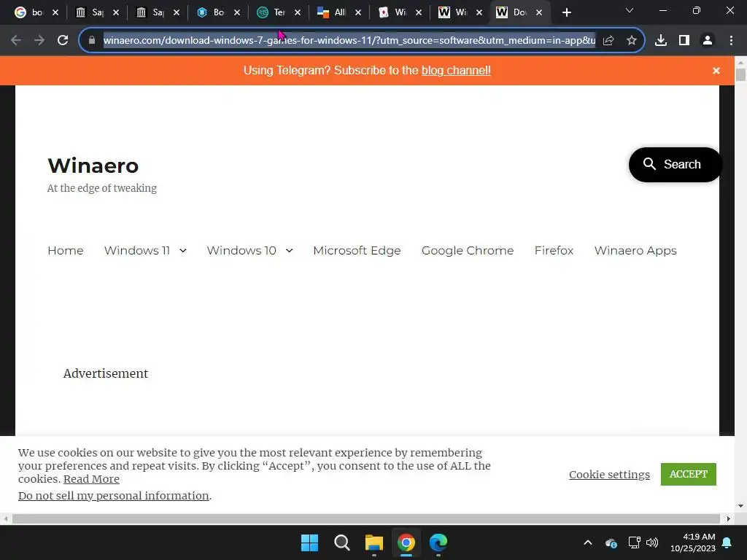Open the Windows Start button
Screen dimensions: 747x560
point(309,542)
